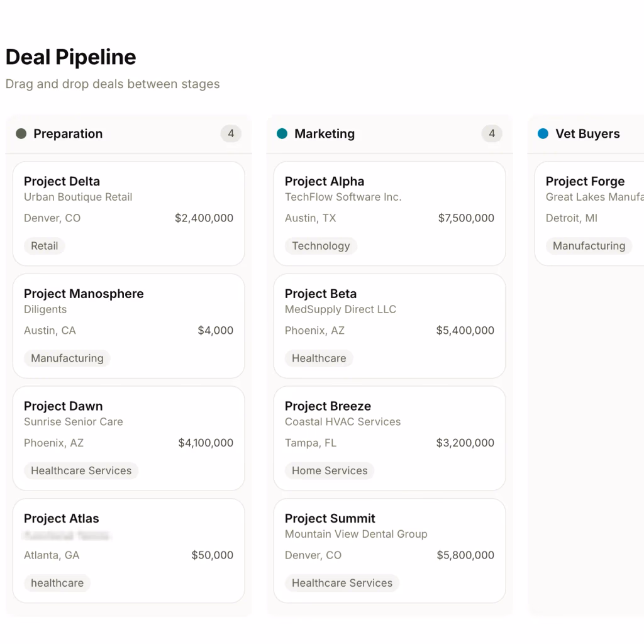This screenshot has width=644, height=644.
Task: Click the Marketing stage status dot
Action: point(282,134)
